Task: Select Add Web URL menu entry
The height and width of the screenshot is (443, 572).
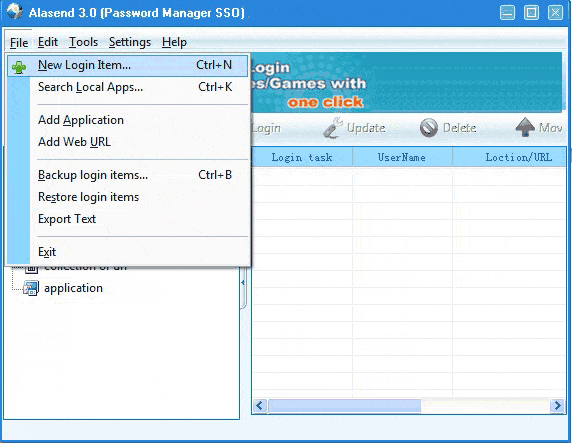Action: click(x=127, y=142)
